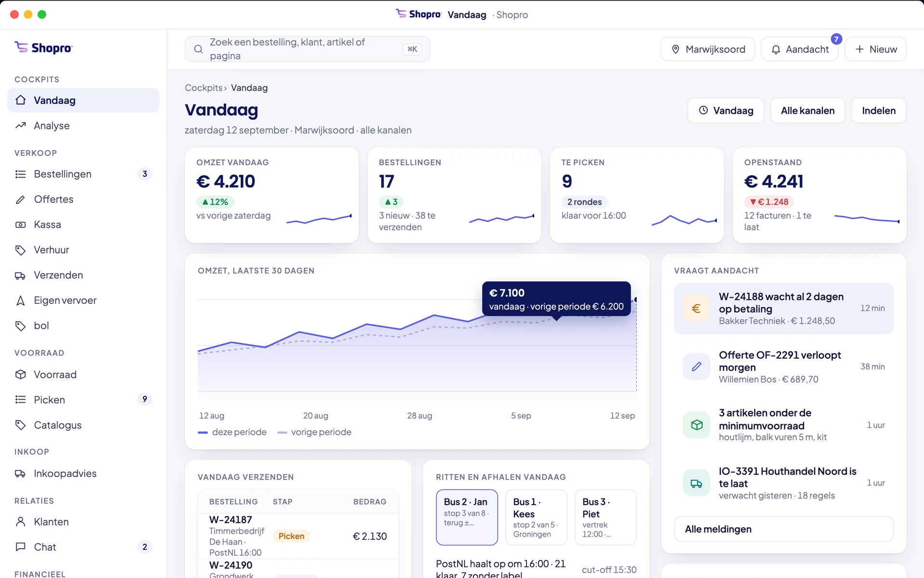924x578 pixels.
Task: Open the Openstaand € 4.241 card
Action: (820, 195)
